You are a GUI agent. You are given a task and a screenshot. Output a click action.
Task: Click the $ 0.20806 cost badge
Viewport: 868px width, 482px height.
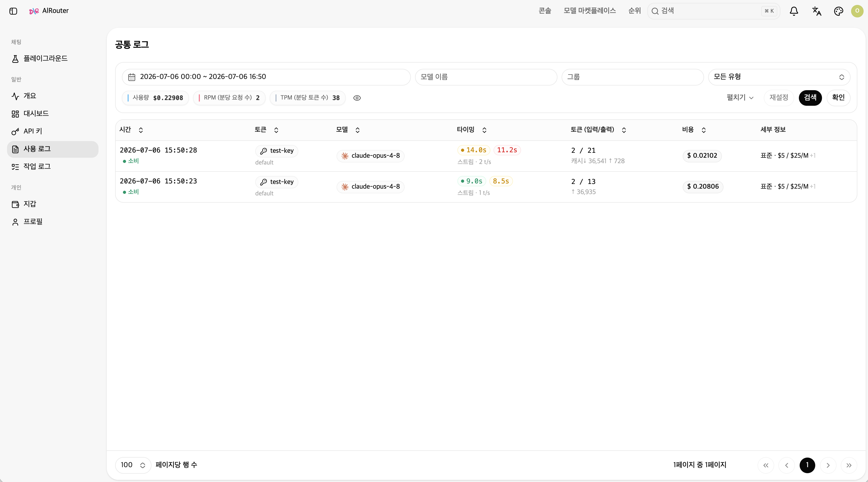(702, 187)
